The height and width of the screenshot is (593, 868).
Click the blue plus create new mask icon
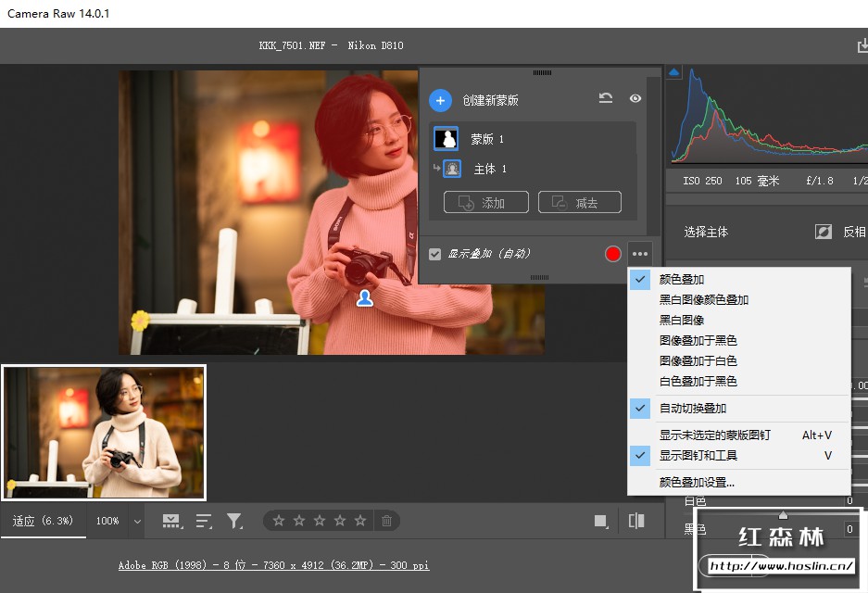click(x=440, y=100)
